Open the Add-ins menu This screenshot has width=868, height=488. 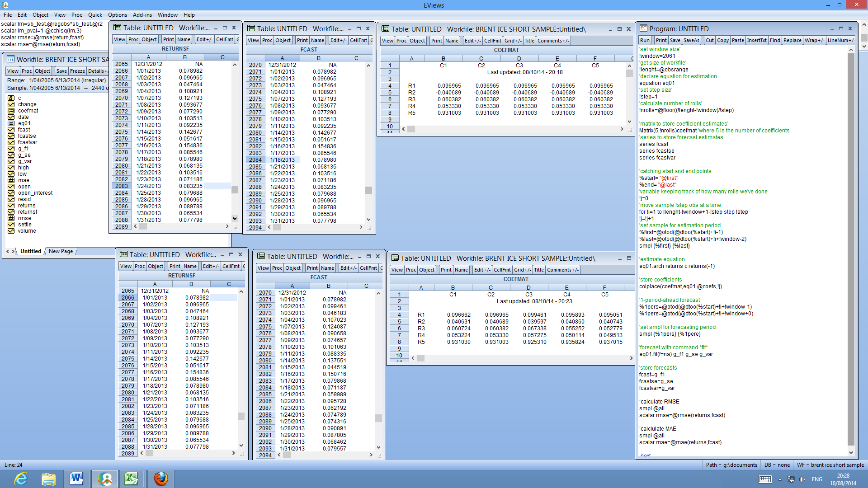click(142, 14)
